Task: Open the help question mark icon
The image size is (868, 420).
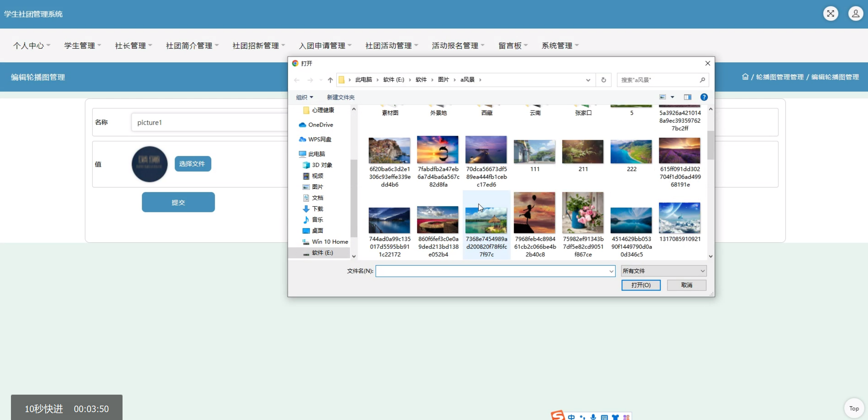Action: tap(704, 97)
